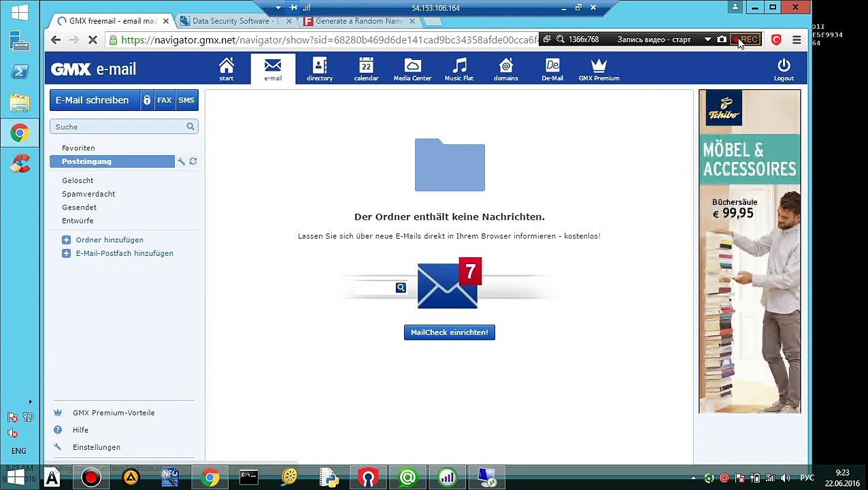Click E-Mail schreiben button
The width and height of the screenshot is (868, 490).
coord(95,100)
